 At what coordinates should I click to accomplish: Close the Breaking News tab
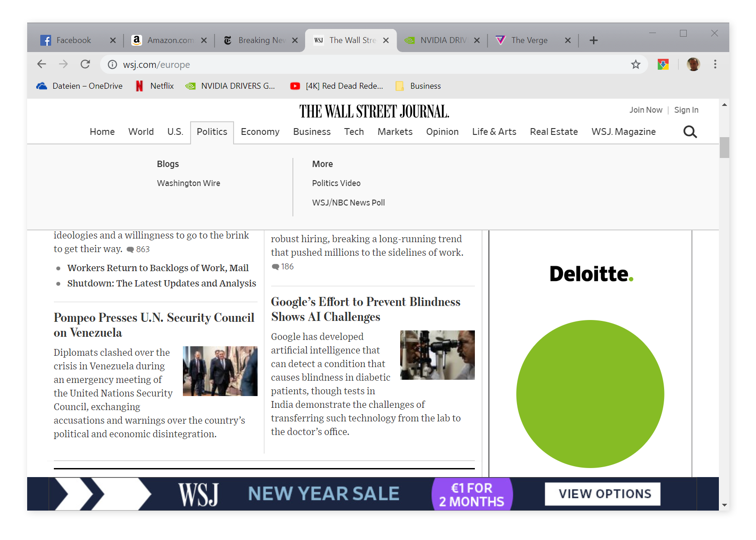[x=295, y=40]
